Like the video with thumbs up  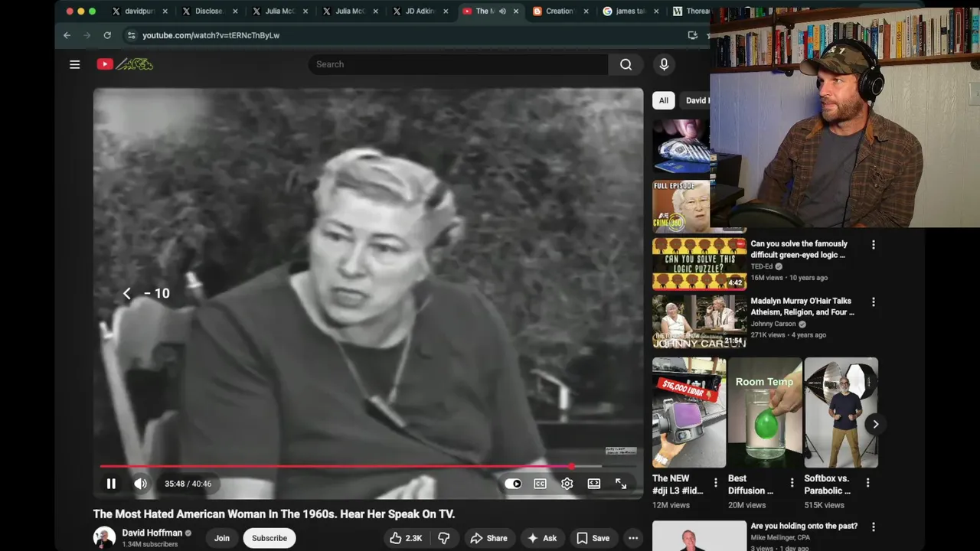[x=406, y=538]
